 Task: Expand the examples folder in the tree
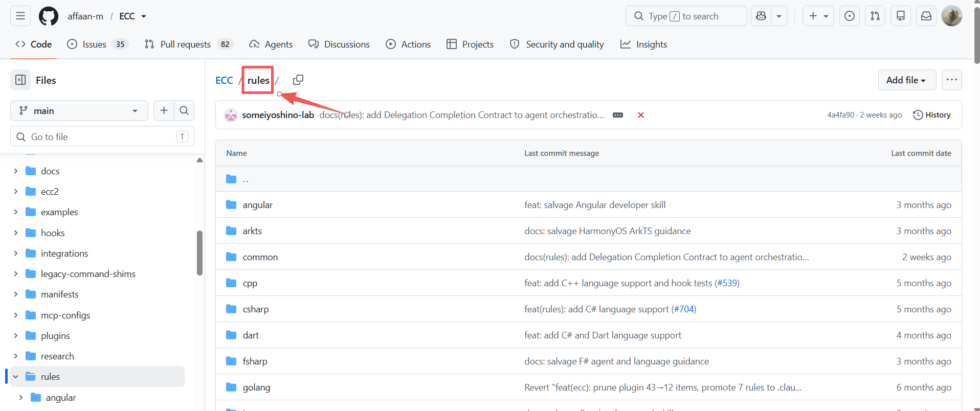pos(16,212)
